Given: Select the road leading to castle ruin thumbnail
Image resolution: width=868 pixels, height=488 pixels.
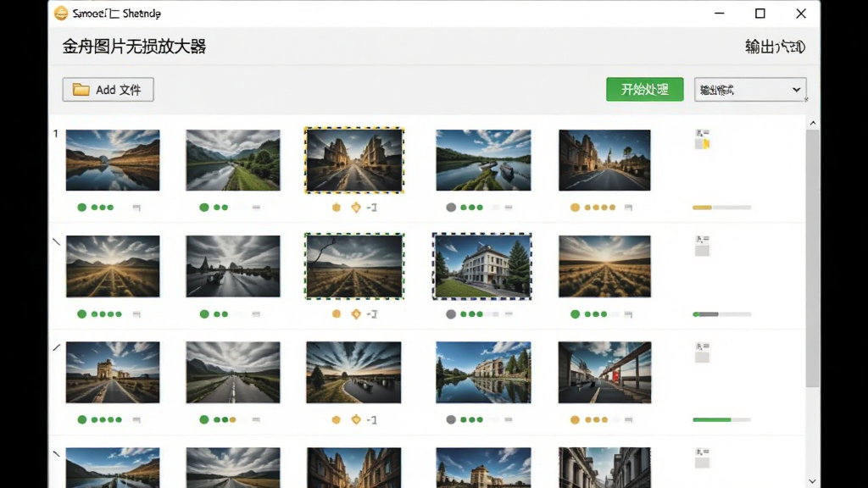Looking at the screenshot, I should point(113,373).
